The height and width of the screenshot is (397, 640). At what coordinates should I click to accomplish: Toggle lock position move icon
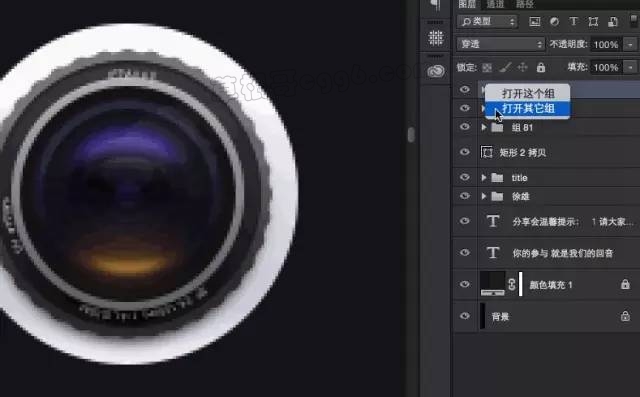522,67
